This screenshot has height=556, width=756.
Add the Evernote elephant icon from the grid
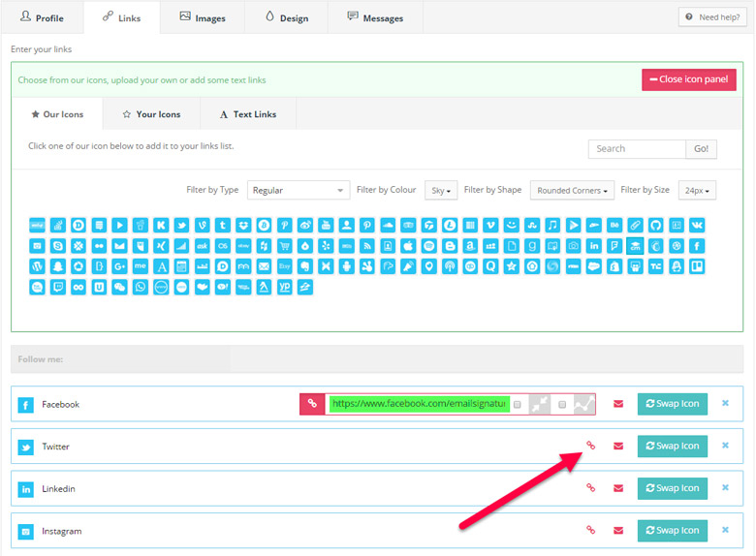[x=305, y=266]
